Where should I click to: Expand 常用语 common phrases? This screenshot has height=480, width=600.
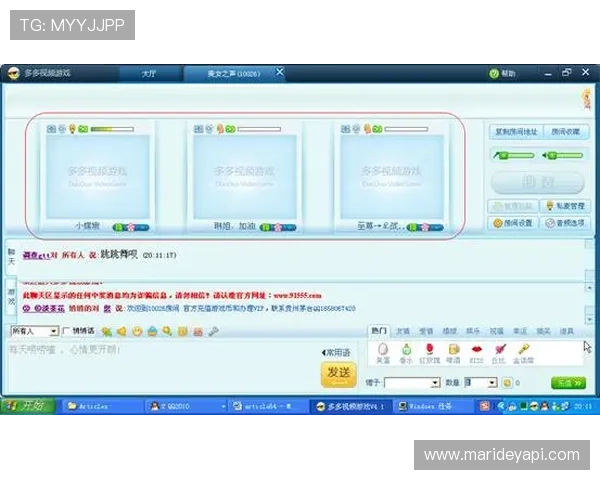(336, 353)
